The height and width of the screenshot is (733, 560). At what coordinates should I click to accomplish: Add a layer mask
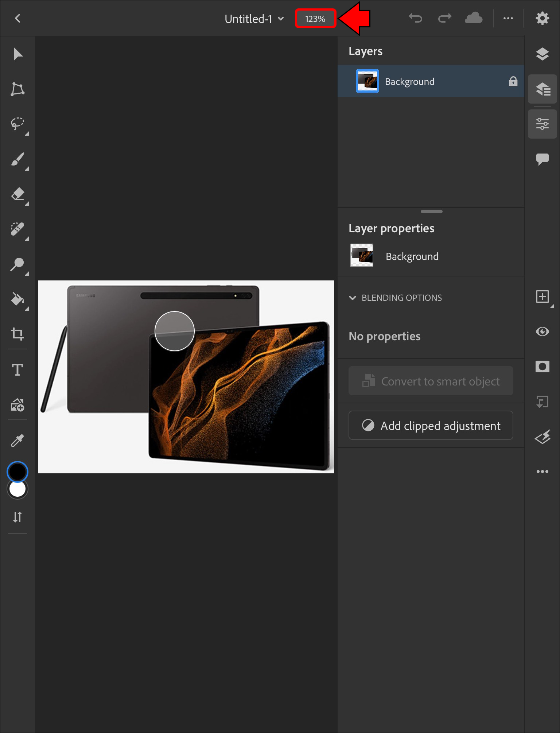point(542,366)
